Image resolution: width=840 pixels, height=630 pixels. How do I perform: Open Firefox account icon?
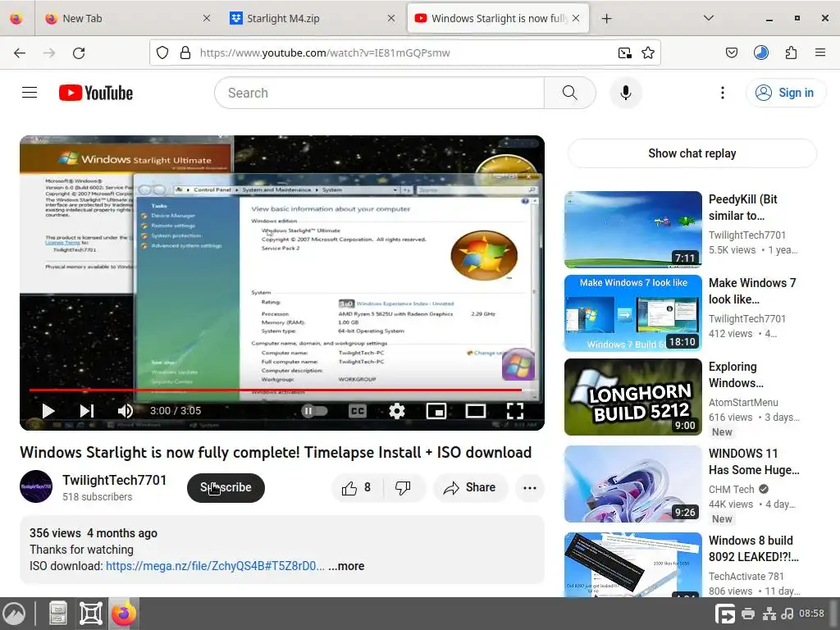click(761, 52)
